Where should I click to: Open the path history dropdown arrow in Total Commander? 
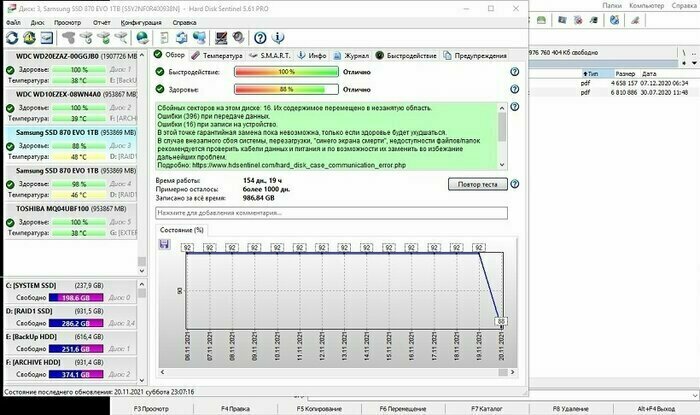click(x=694, y=63)
